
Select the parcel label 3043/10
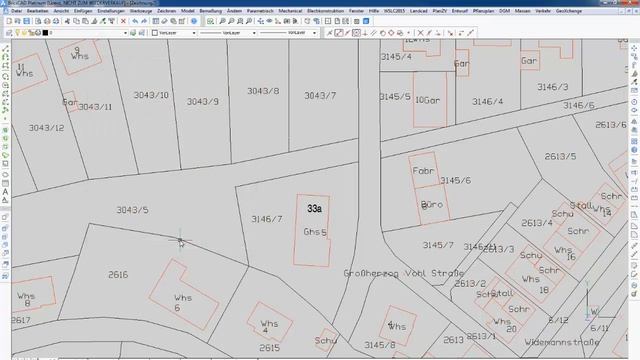click(x=151, y=95)
